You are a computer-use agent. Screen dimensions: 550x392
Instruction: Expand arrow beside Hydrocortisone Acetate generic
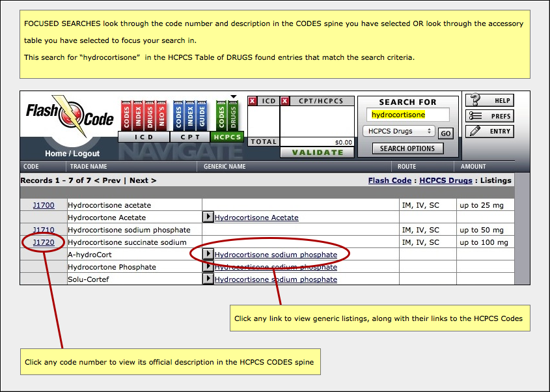(208, 217)
